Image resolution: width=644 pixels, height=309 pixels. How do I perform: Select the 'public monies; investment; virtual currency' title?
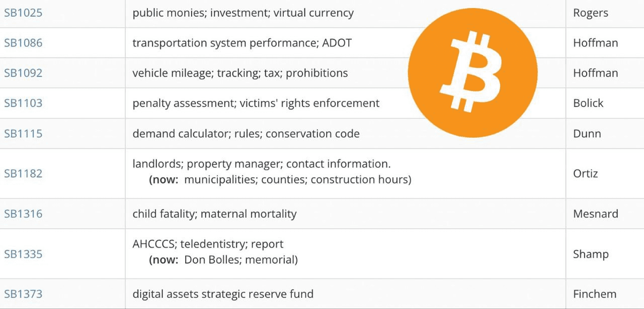click(x=243, y=13)
